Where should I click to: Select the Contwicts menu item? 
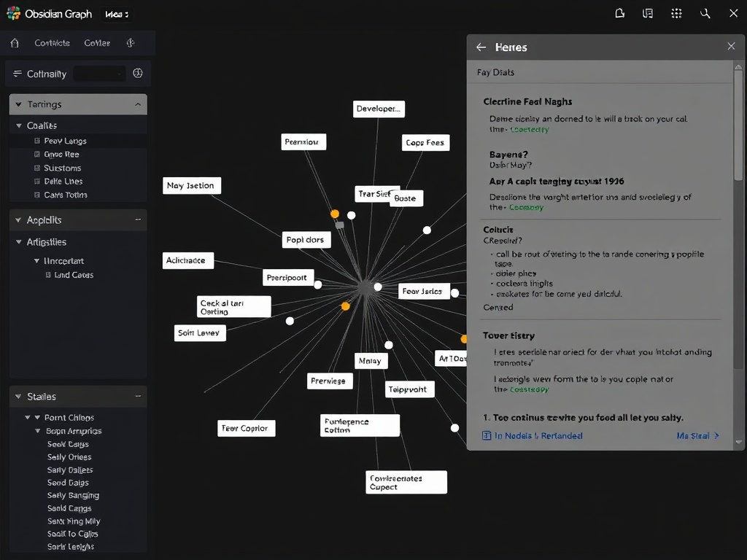(x=51, y=43)
